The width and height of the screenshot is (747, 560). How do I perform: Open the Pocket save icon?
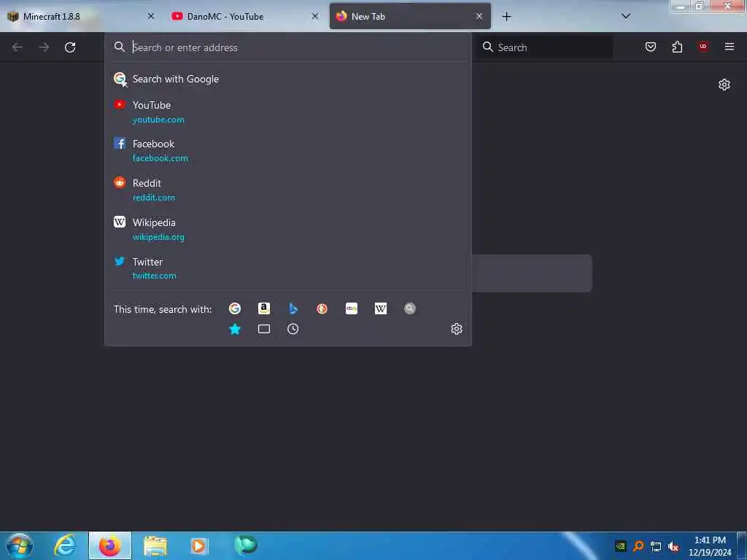(651, 47)
